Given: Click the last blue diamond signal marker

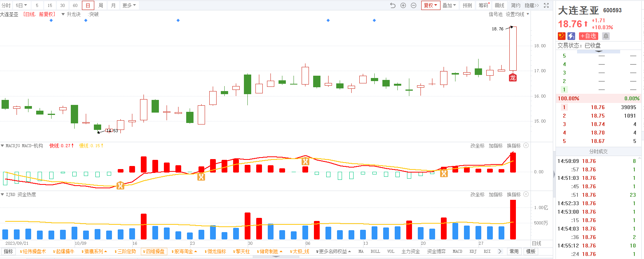Looking at the screenshot, I should click(374, 20).
